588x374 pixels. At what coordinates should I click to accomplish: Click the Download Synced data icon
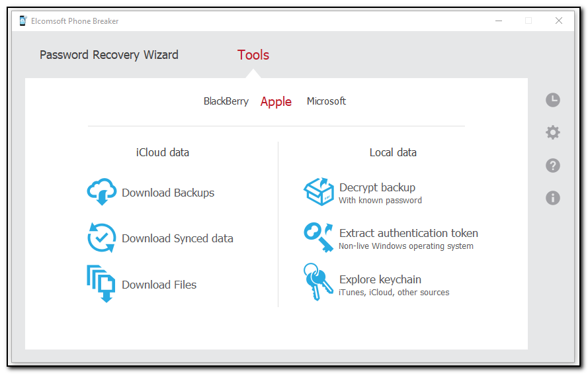click(101, 238)
